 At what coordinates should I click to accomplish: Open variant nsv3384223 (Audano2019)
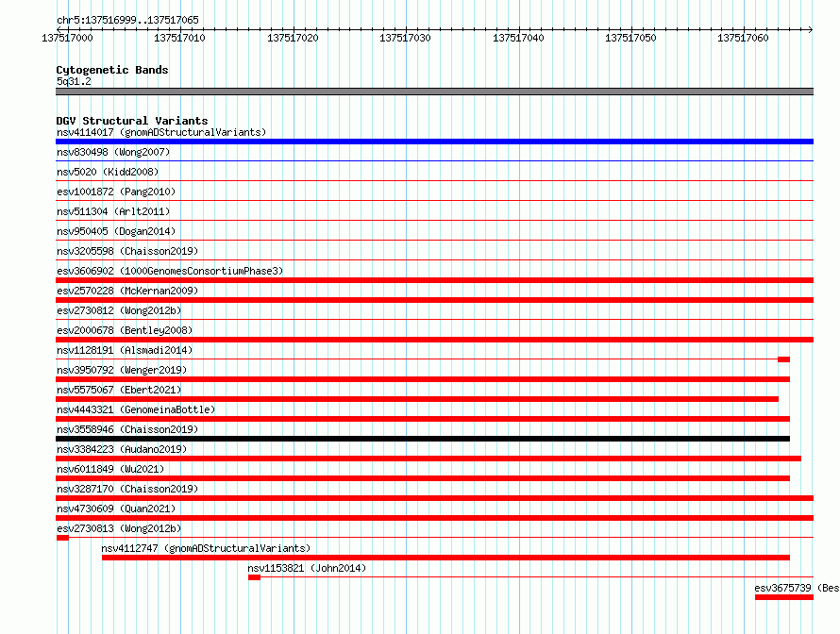click(x=122, y=449)
